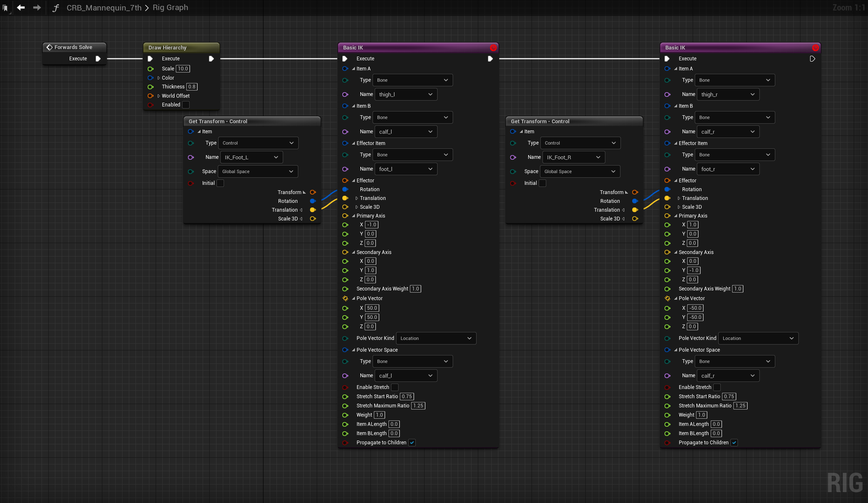This screenshot has width=868, height=503.
Task: Click the back navigation arrow
Action: click(21, 8)
